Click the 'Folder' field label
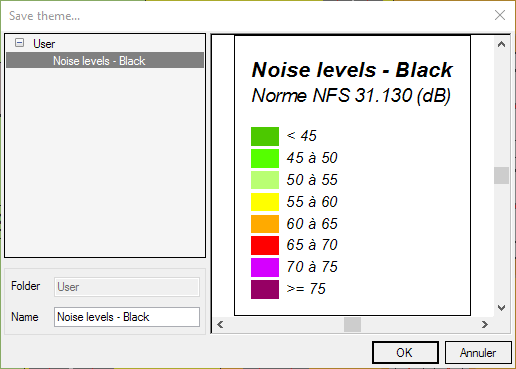 tap(25, 286)
